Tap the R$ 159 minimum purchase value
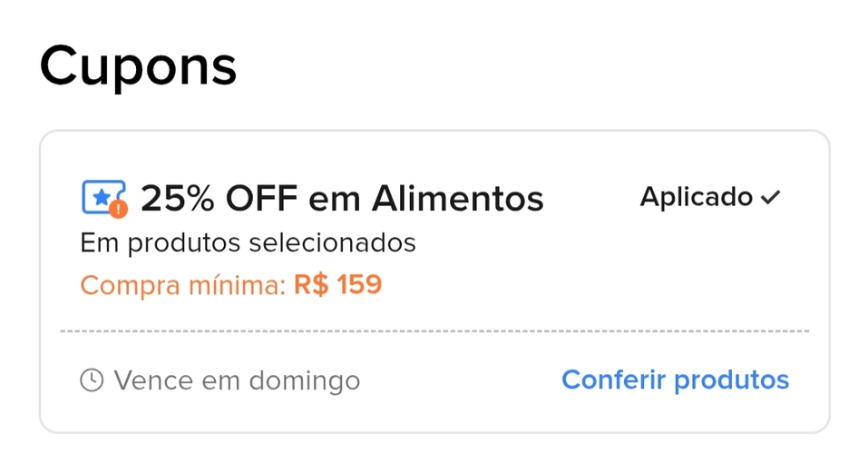This screenshot has height=454, width=868. tap(337, 285)
